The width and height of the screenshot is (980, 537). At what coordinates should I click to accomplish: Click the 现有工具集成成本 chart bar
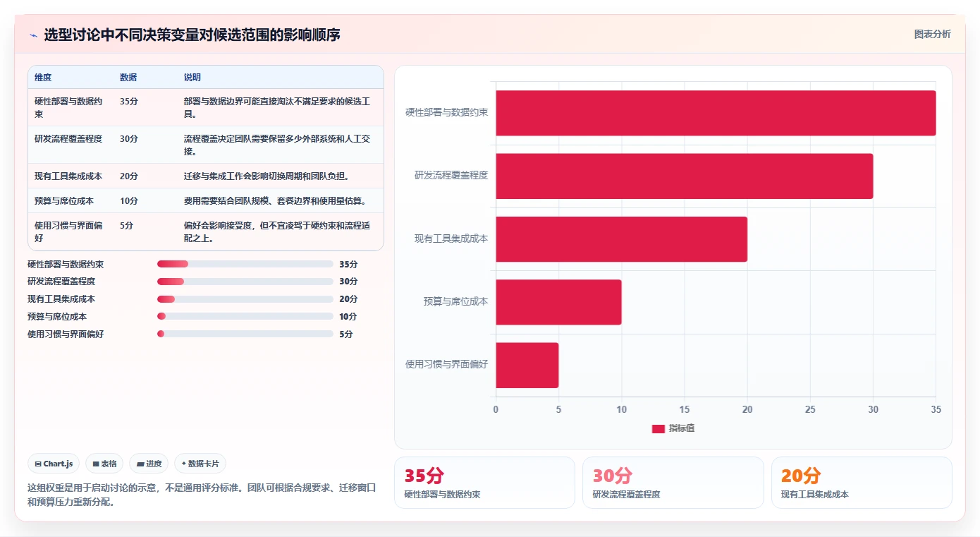pyautogui.click(x=621, y=239)
